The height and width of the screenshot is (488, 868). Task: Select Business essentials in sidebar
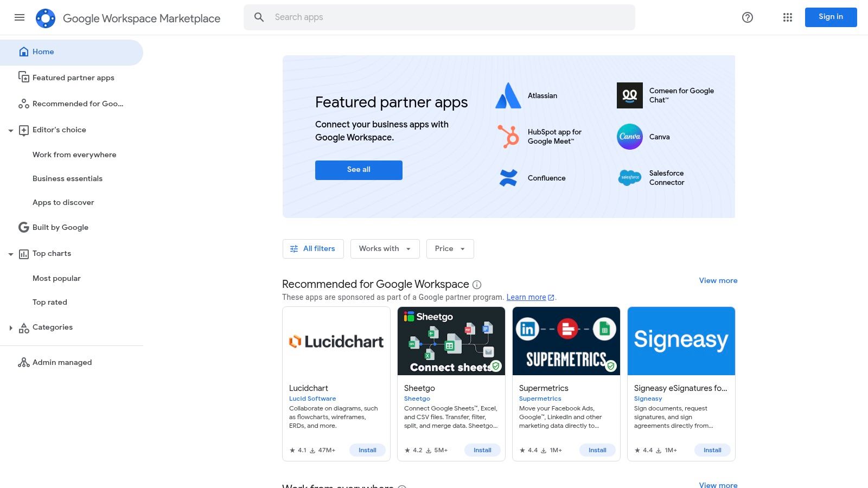click(67, 178)
